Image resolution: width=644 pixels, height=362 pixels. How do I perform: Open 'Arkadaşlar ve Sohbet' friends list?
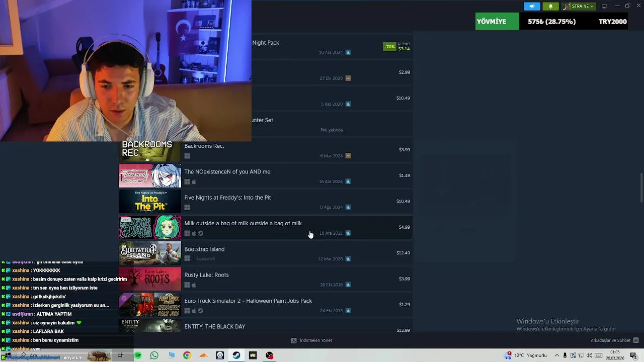pos(610,340)
